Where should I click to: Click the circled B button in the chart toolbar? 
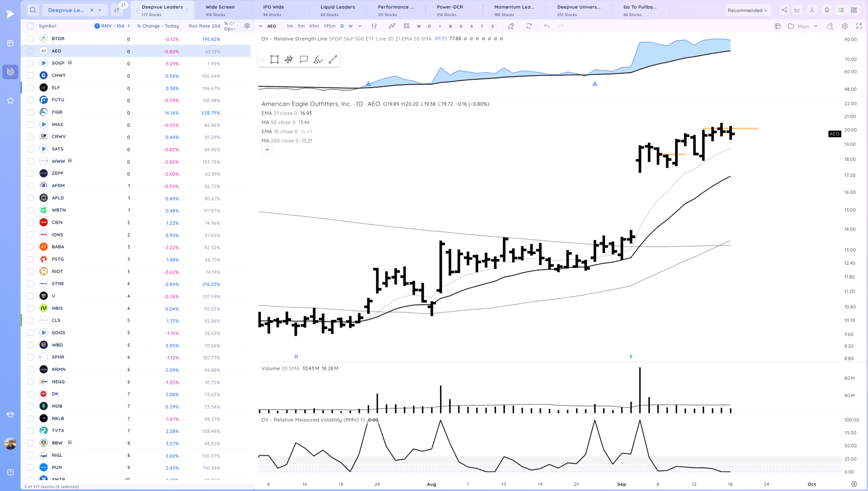(450, 26)
